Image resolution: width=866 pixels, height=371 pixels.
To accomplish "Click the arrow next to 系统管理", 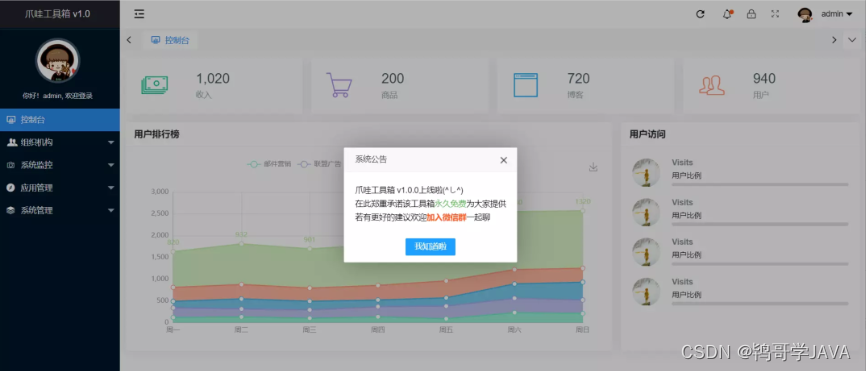I will pyautogui.click(x=111, y=210).
